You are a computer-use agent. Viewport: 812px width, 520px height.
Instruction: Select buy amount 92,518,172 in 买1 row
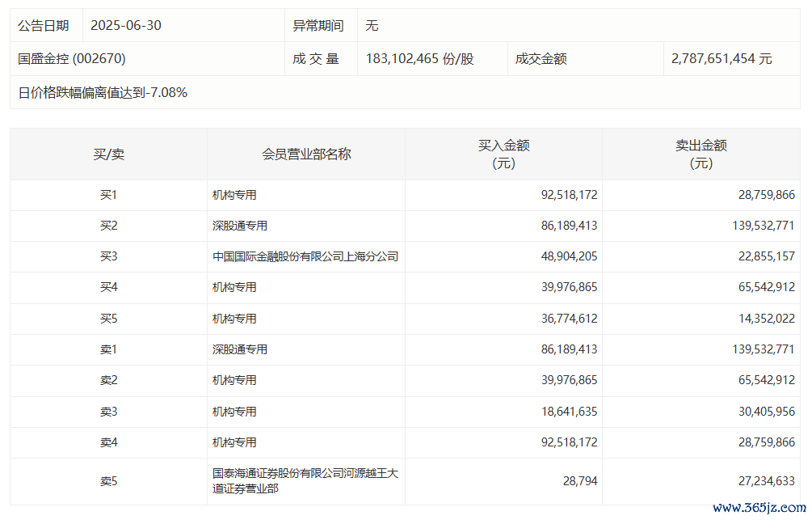coord(569,195)
